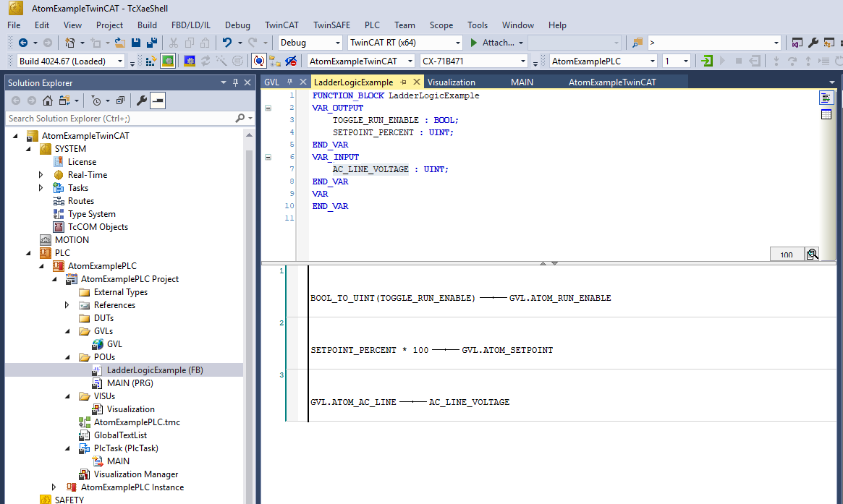Collapse the SYSTEM node in Solution Explorer
The height and width of the screenshot is (504, 843).
pyautogui.click(x=27, y=148)
